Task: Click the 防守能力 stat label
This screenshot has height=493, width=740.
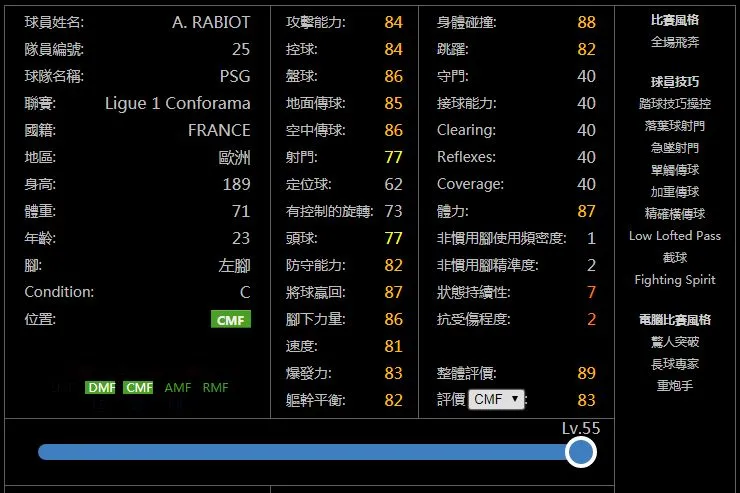Action: pos(315,265)
